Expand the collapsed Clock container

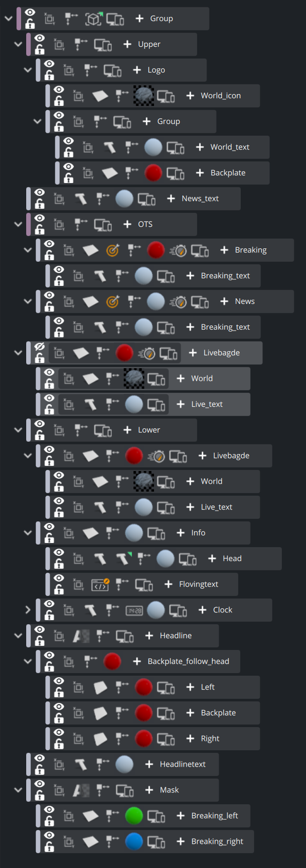28,610
